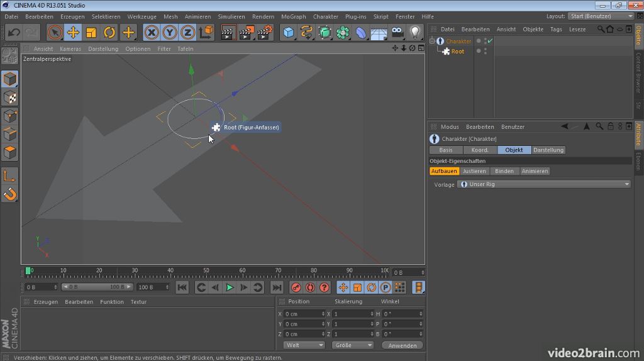Open the Charakter menu
Viewport: 644px width, 361px height.
326,16
